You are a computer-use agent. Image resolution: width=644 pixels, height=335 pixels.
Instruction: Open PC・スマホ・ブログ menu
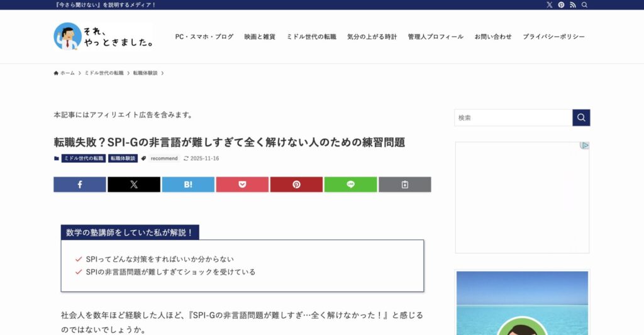[204, 36]
